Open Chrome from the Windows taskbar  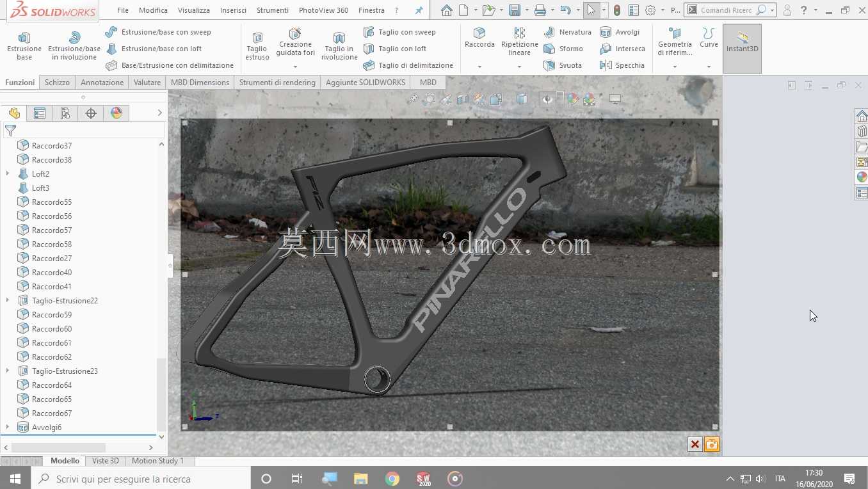(392, 479)
